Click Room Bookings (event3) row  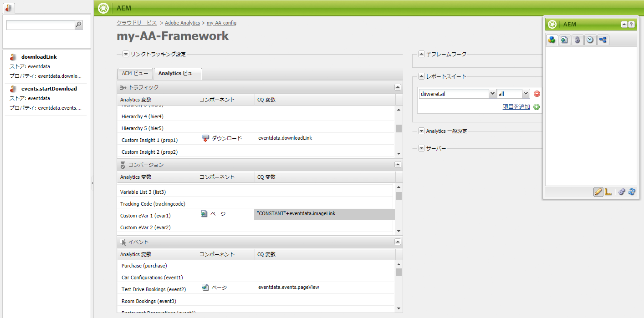click(x=256, y=300)
